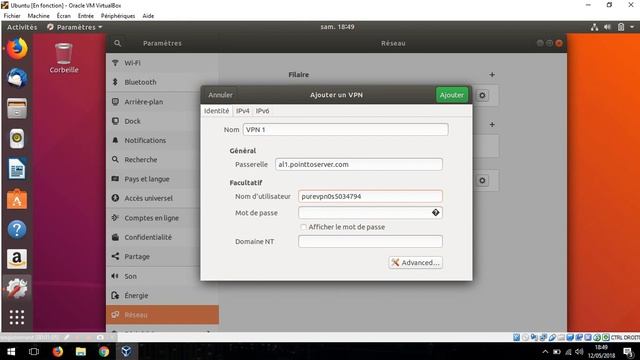Select Bluetooth in settings sidebar
The image size is (640, 360).
tap(162, 82)
